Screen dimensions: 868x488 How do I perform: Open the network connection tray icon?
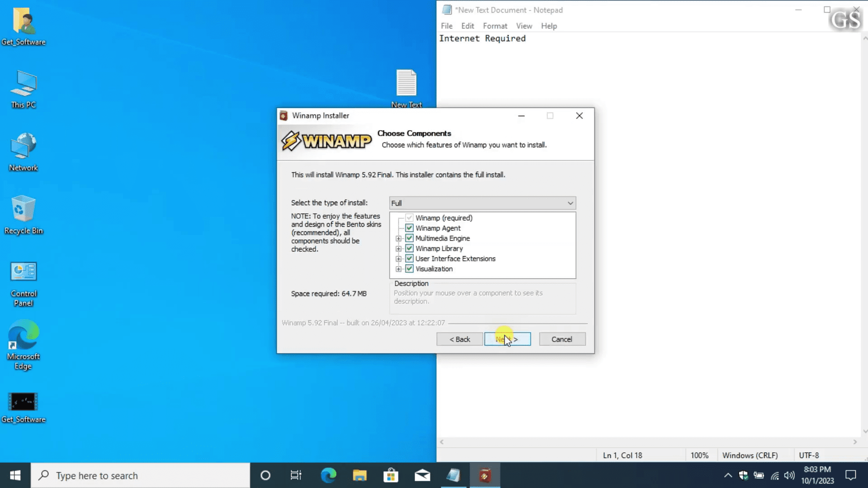(x=774, y=475)
